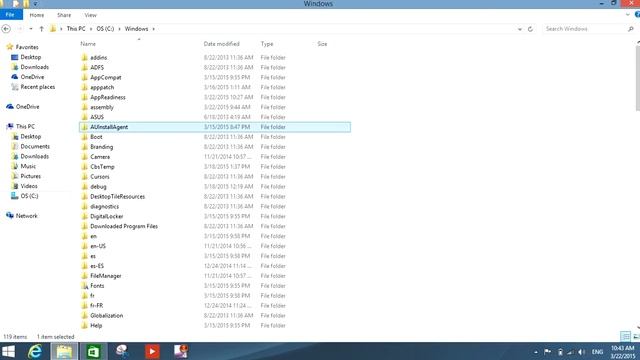This screenshot has height=360, width=640.
Task: Select the AUInstallAgent folder icon
Action: coord(84,127)
